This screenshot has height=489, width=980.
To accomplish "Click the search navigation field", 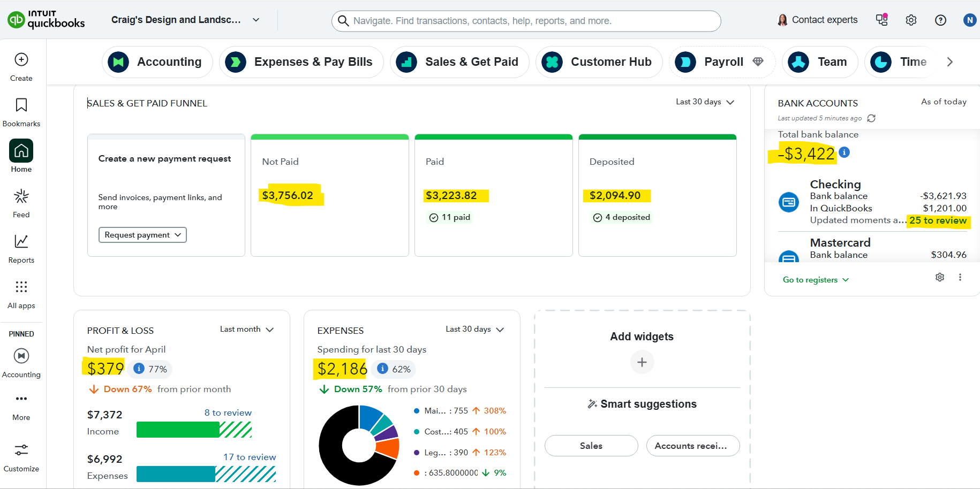I will 526,21.
